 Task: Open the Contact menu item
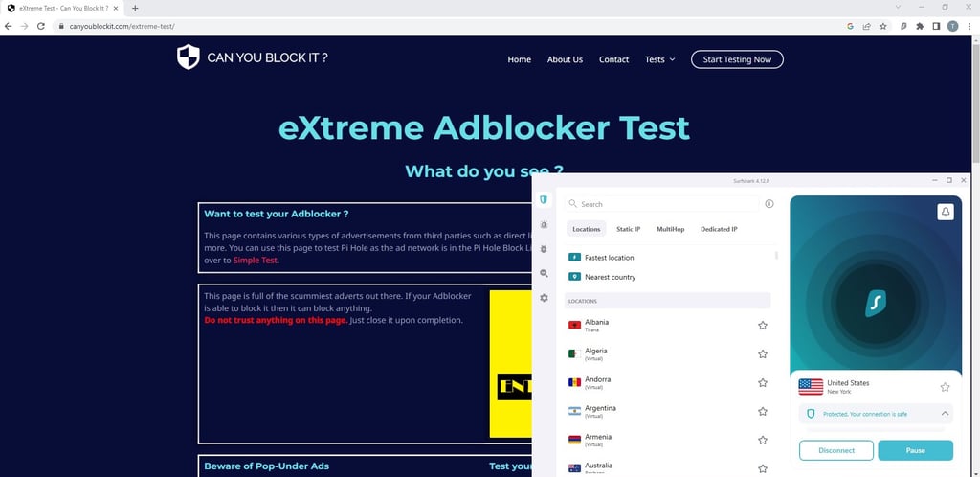[613, 59]
